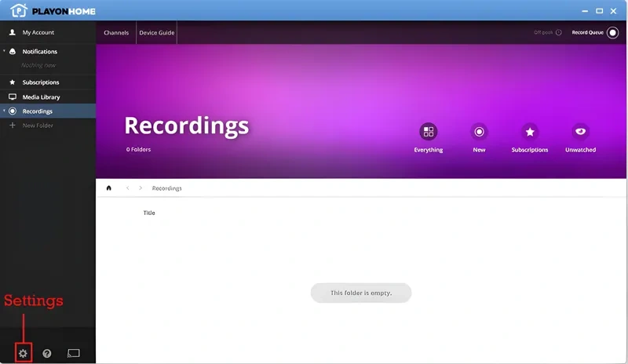Minimize the PlayOn Home window

click(585, 11)
